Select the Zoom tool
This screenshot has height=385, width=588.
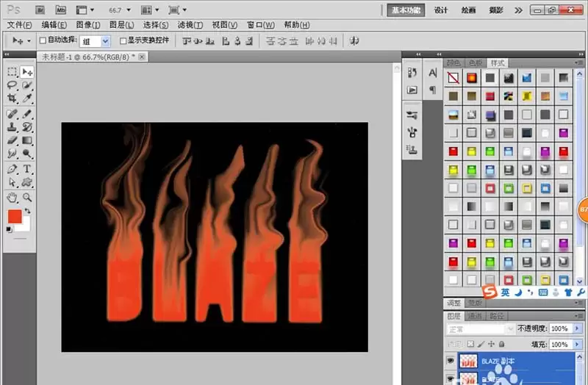coord(27,197)
